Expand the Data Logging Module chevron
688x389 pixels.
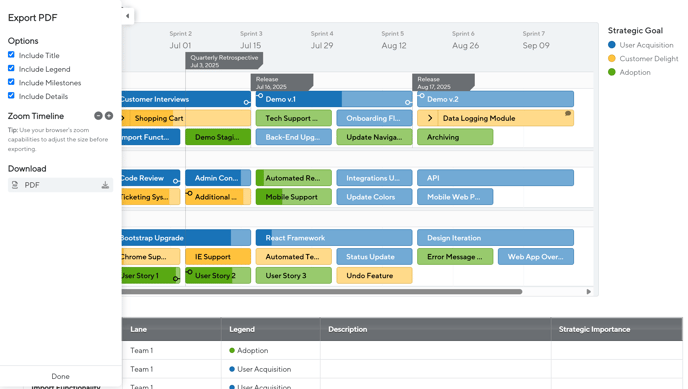click(x=430, y=118)
